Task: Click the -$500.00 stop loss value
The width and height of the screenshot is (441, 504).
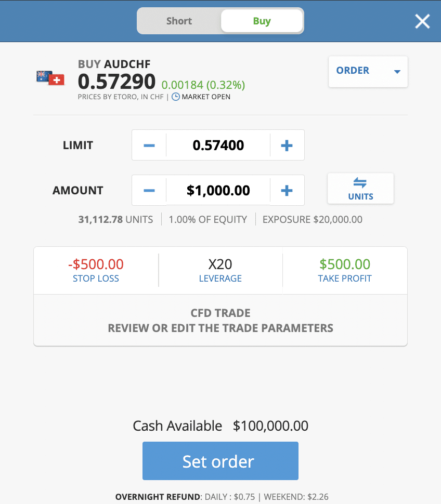Action: pyautogui.click(x=96, y=264)
